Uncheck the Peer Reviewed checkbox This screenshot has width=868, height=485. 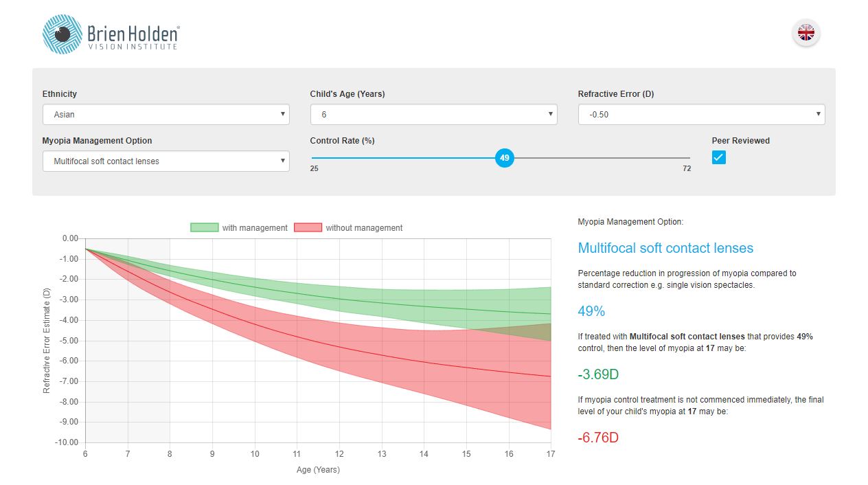coord(718,157)
